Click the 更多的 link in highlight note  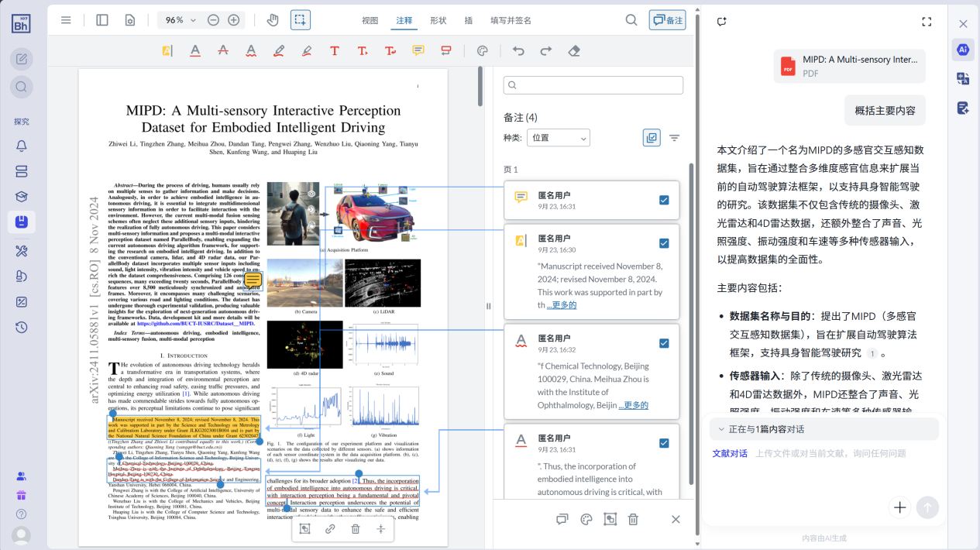point(561,305)
